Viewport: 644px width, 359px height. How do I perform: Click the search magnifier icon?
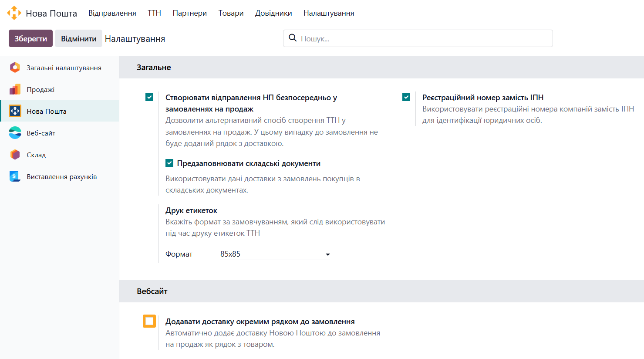click(x=293, y=38)
